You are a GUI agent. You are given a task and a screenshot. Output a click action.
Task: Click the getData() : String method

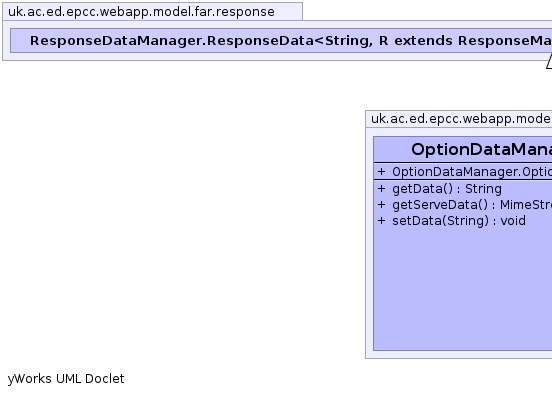pos(447,189)
